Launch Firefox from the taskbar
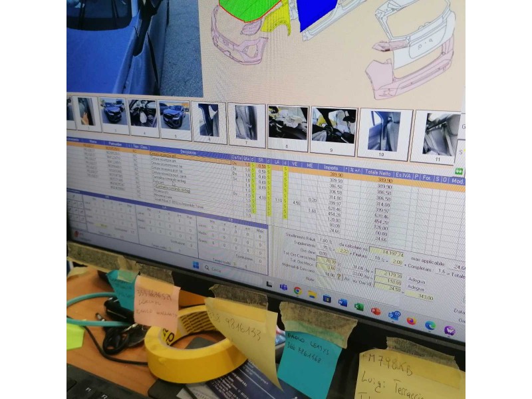Viewport: 532px width, 399px height. point(411,321)
